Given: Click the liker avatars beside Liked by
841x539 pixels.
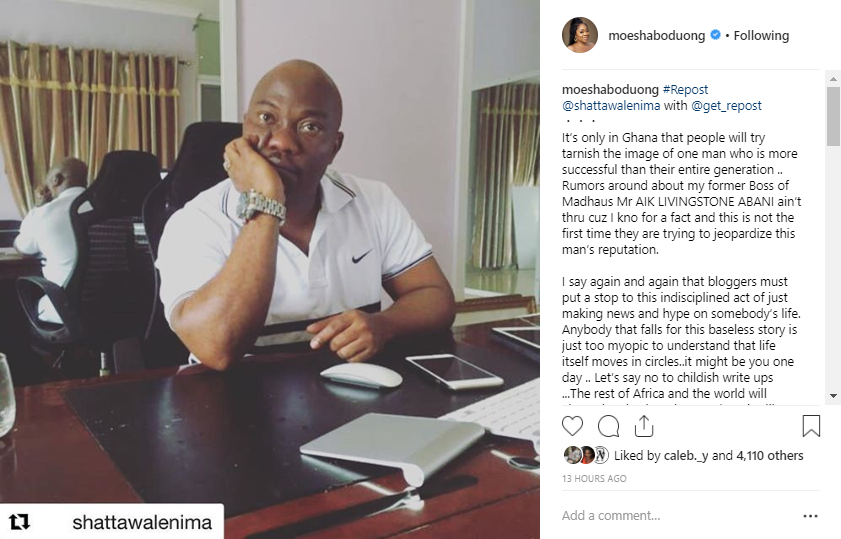Looking at the screenshot, I should coord(586,455).
